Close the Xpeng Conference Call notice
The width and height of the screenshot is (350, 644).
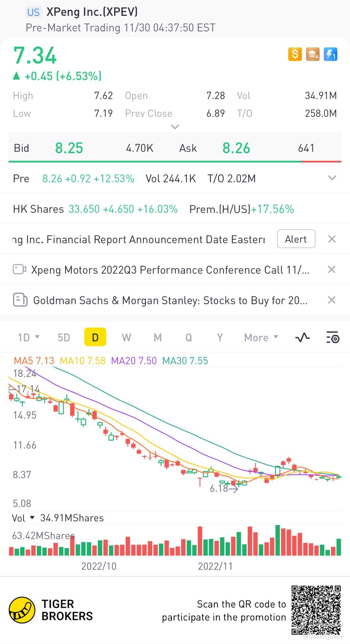pyautogui.click(x=332, y=269)
